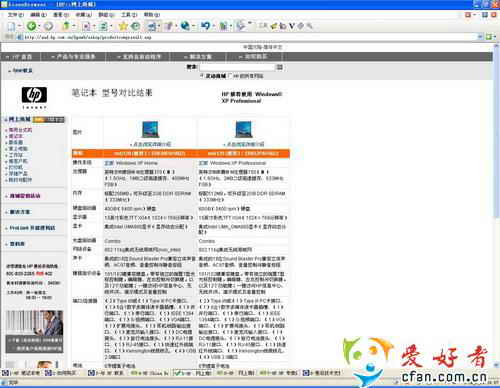Screen dimensions: 500x388
Task: Open details link under right laptop image
Action: [x=244, y=144]
